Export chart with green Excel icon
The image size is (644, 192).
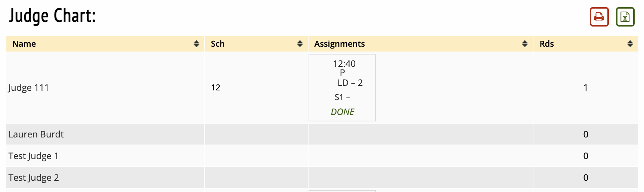click(625, 17)
